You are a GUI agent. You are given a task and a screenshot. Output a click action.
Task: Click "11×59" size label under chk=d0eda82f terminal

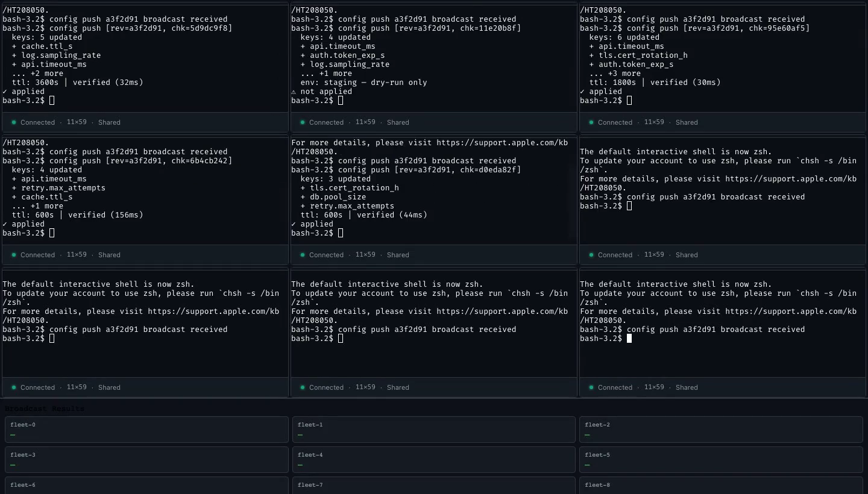point(365,255)
